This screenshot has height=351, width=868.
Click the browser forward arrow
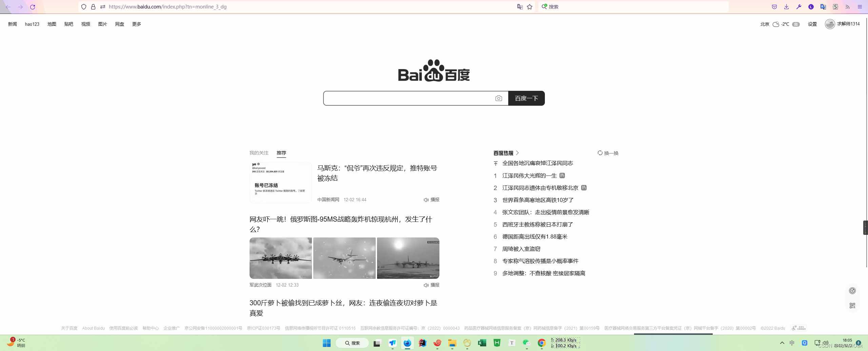click(20, 7)
